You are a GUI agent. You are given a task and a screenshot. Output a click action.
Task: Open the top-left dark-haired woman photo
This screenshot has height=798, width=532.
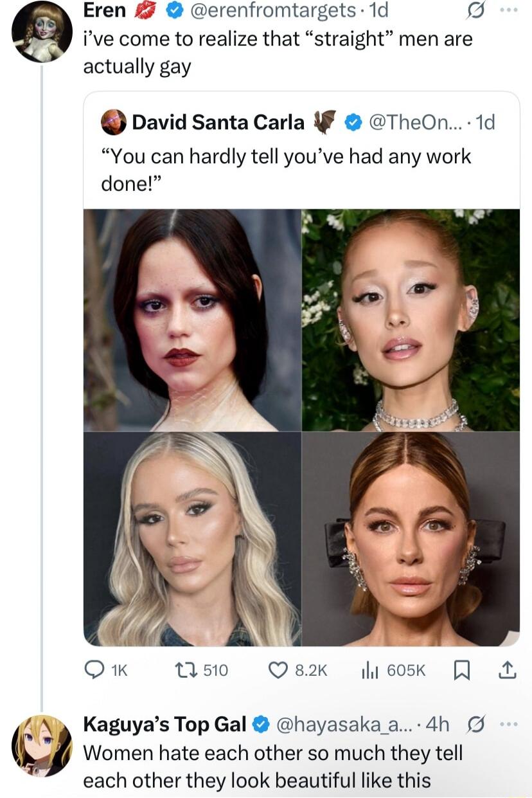[192, 320]
